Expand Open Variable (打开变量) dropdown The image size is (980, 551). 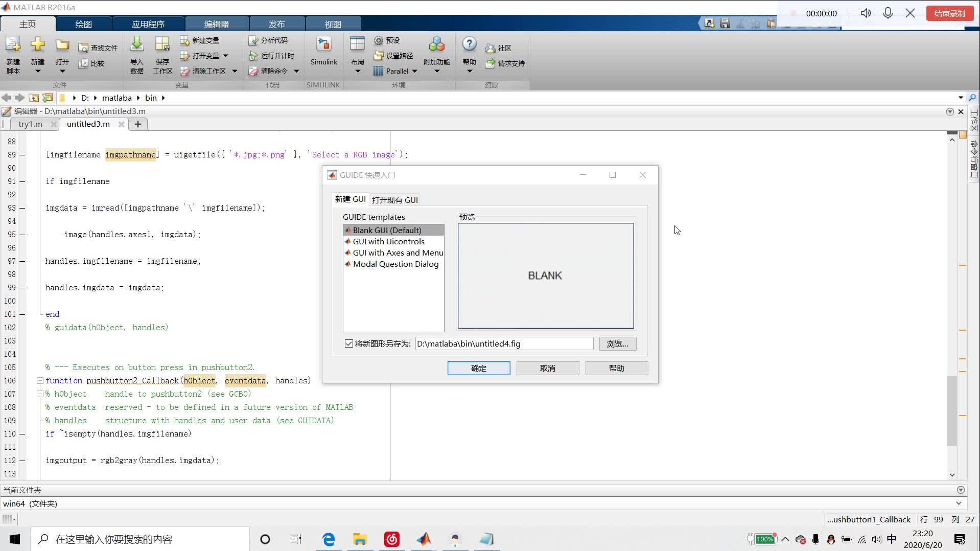point(225,56)
